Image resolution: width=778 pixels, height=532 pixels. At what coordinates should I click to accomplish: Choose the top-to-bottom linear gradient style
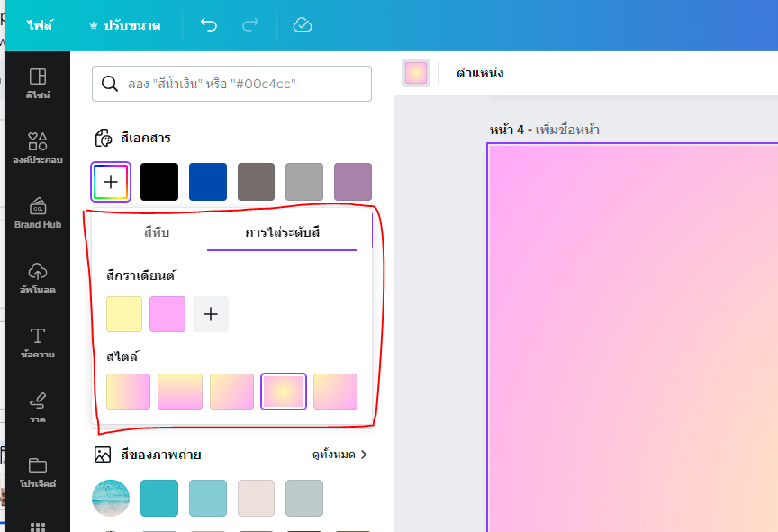tap(179, 392)
